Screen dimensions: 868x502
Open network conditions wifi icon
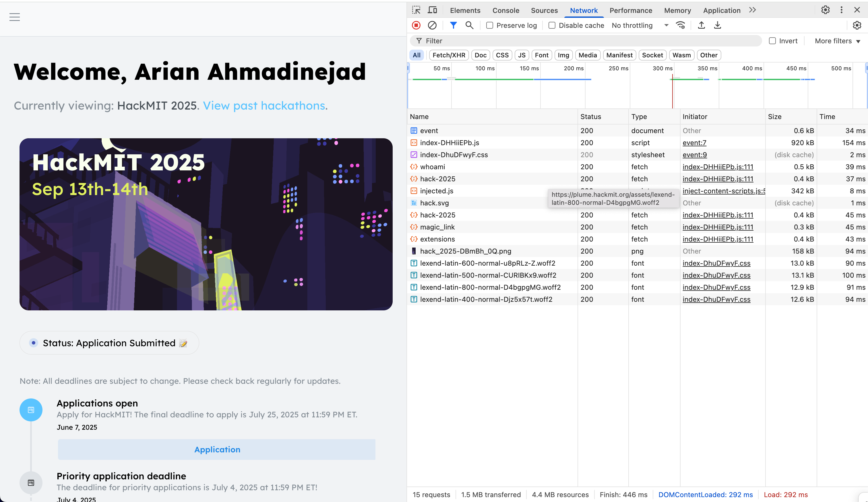click(680, 25)
